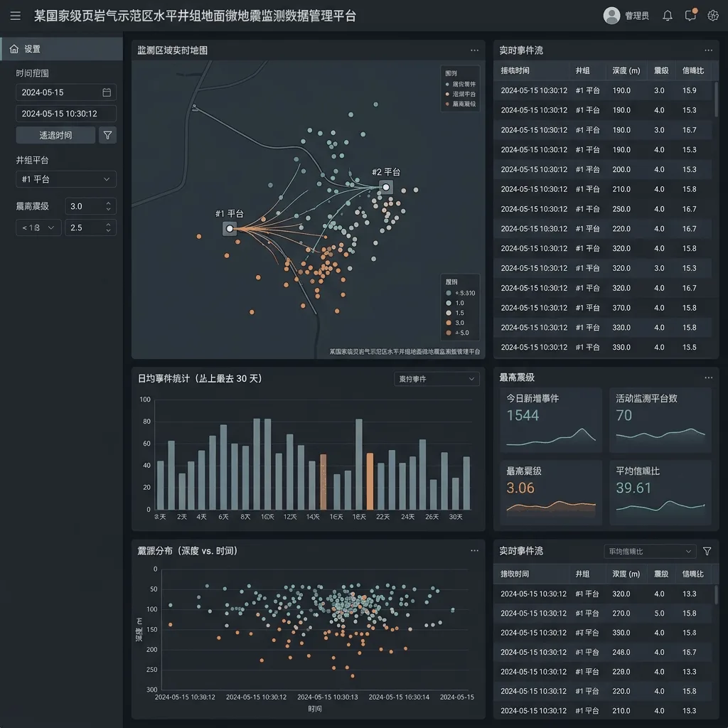Click the time-selection button under date fields
Image resolution: width=728 pixels, height=728 pixels.
pyautogui.click(x=55, y=135)
